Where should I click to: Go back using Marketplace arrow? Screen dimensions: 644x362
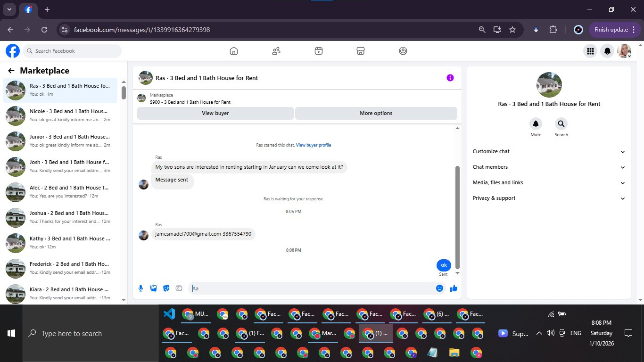[x=11, y=71]
